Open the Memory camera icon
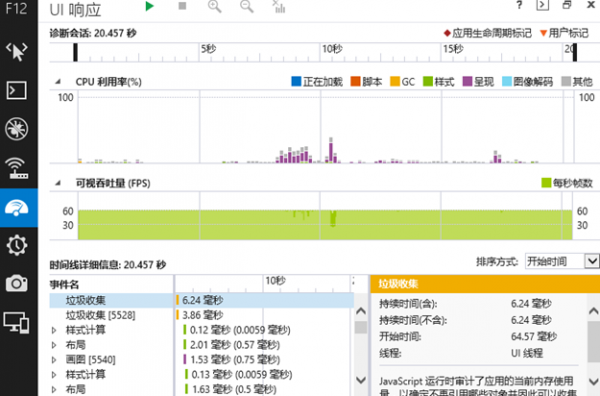The width and height of the screenshot is (600, 396). coord(17,284)
